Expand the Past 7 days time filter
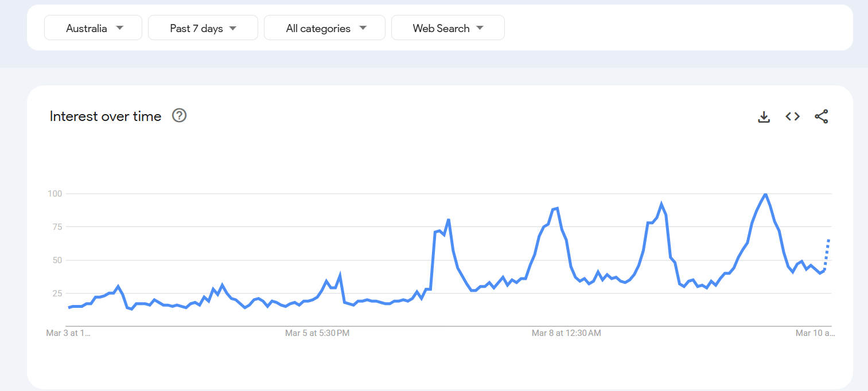 click(x=203, y=28)
